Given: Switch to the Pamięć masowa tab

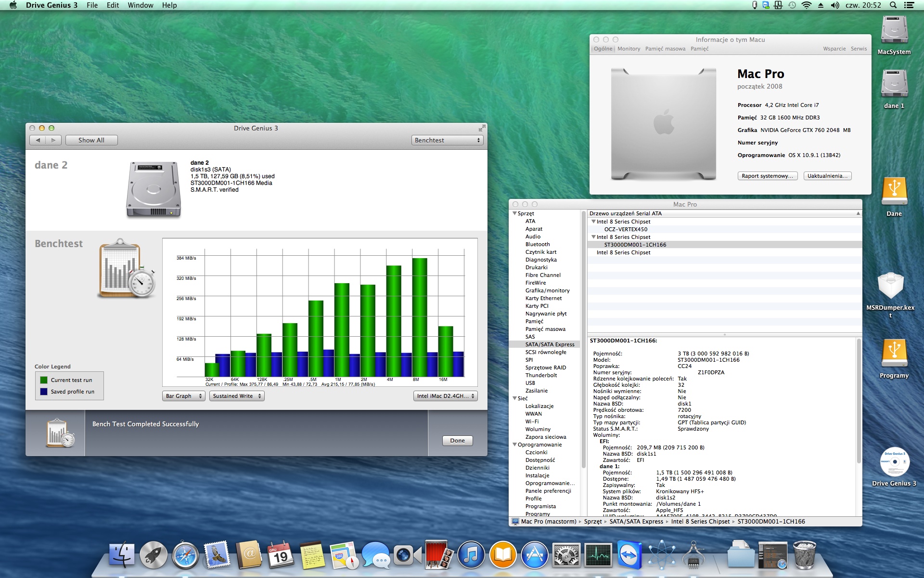Looking at the screenshot, I should click(665, 49).
